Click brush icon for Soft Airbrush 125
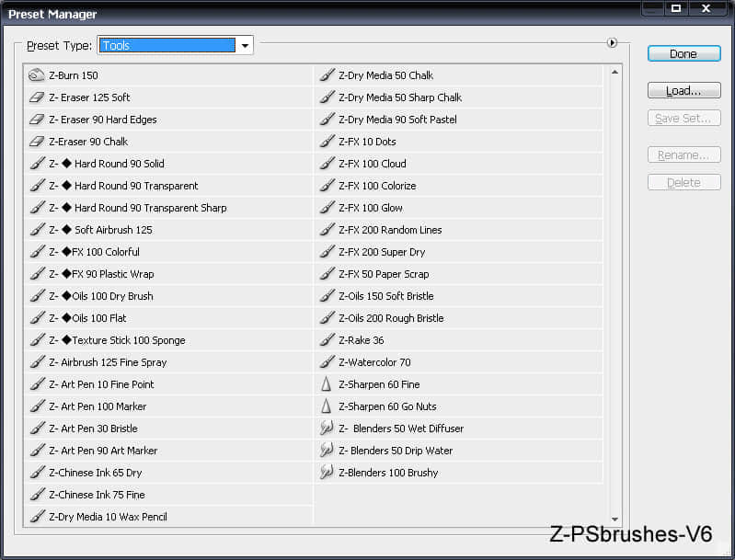 click(38, 229)
